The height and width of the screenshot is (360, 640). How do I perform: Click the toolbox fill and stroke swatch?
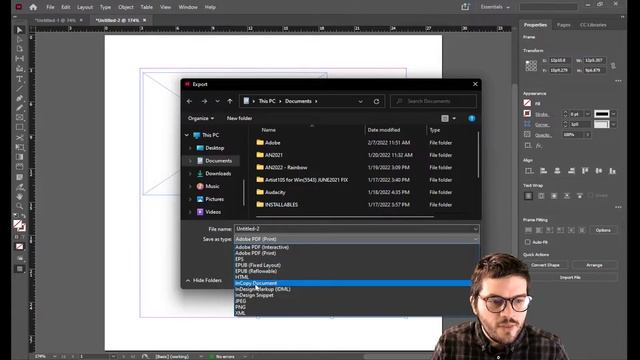(19, 225)
